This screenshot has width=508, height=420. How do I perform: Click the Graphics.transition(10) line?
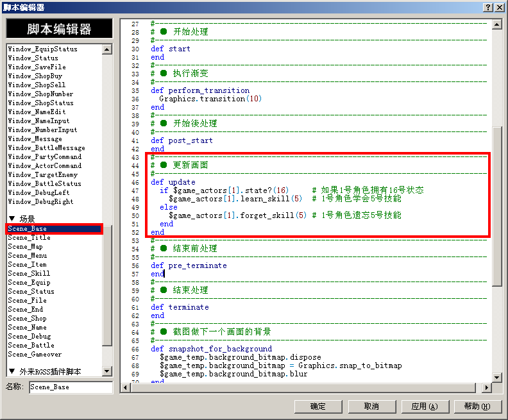(x=210, y=99)
